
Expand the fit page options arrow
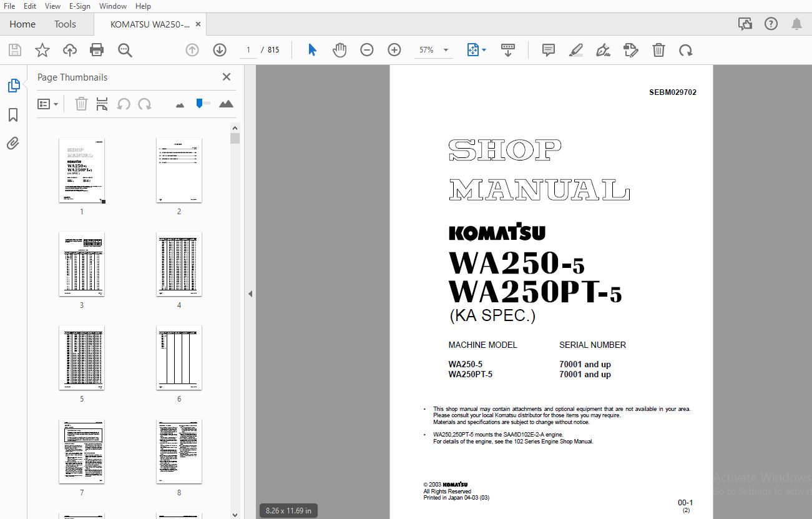(484, 50)
